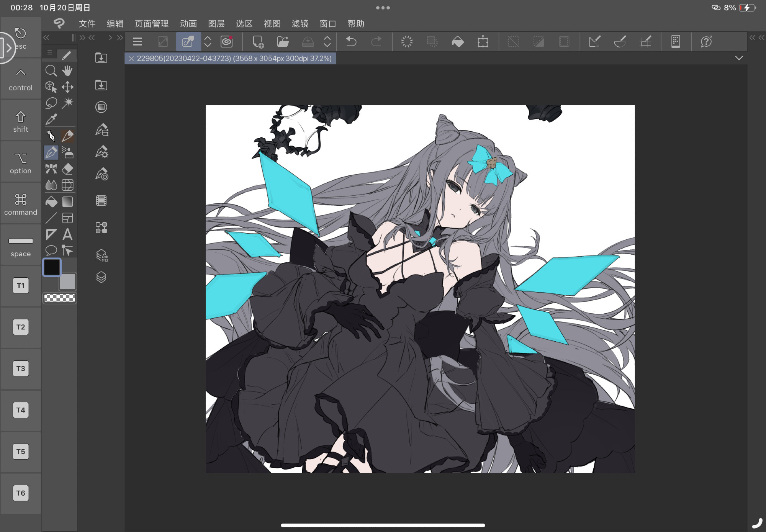This screenshot has width=766, height=532.
Task: Click the Redo arrow in command bar
Action: [x=376, y=41]
